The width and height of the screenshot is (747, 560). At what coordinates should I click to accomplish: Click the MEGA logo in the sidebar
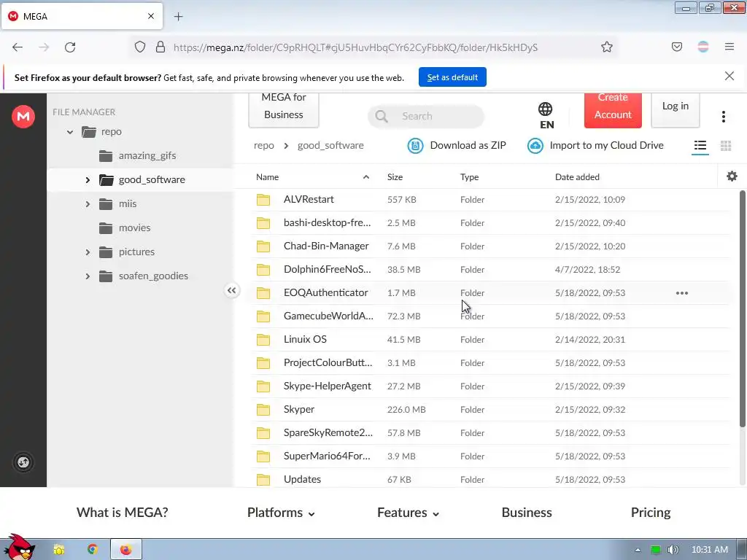(23, 117)
